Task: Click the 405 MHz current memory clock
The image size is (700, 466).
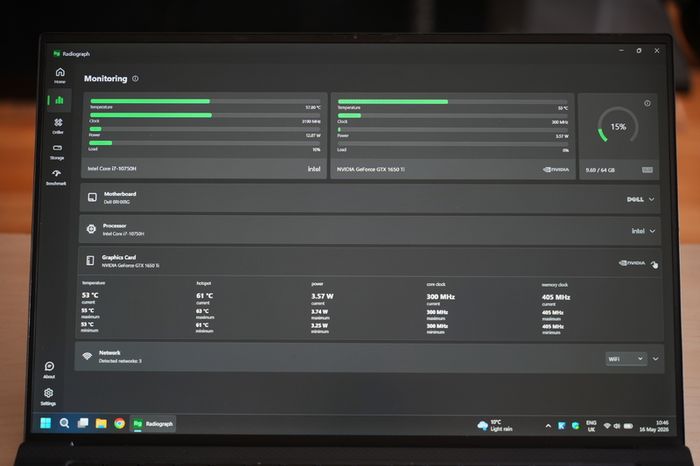Action: coord(556,297)
